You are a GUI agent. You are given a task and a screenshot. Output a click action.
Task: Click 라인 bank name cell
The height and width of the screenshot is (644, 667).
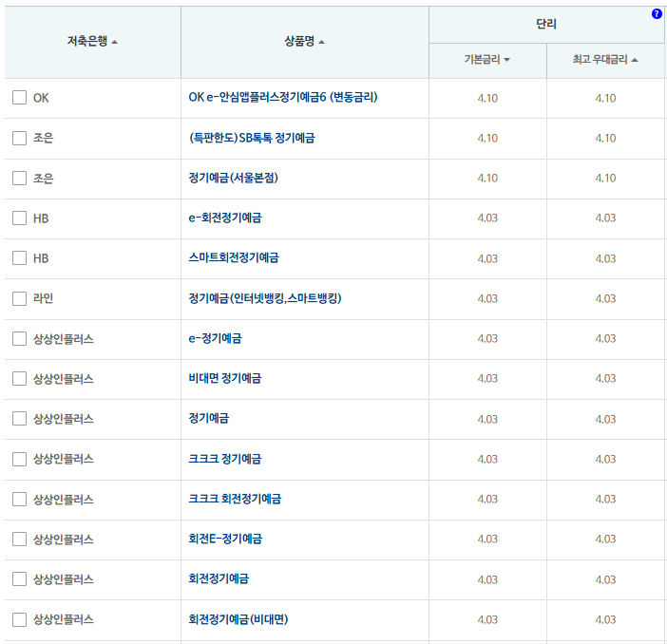point(43,298)
